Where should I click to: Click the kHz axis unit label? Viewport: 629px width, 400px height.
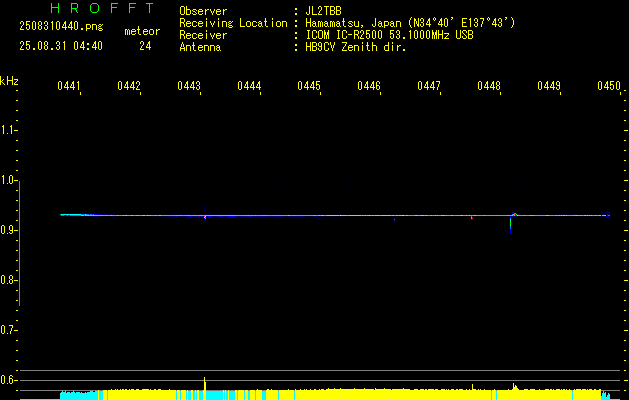(x=9, y=81)
